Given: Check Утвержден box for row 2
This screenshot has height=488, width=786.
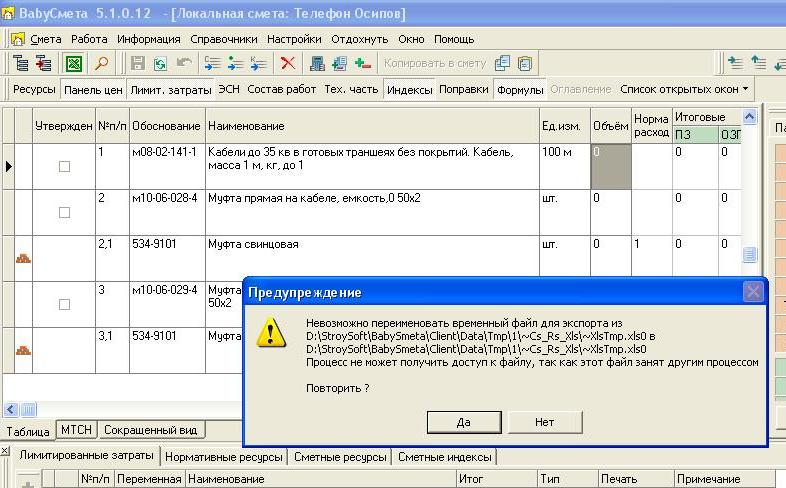Looking at the screenshot, I should coord(64,212).
